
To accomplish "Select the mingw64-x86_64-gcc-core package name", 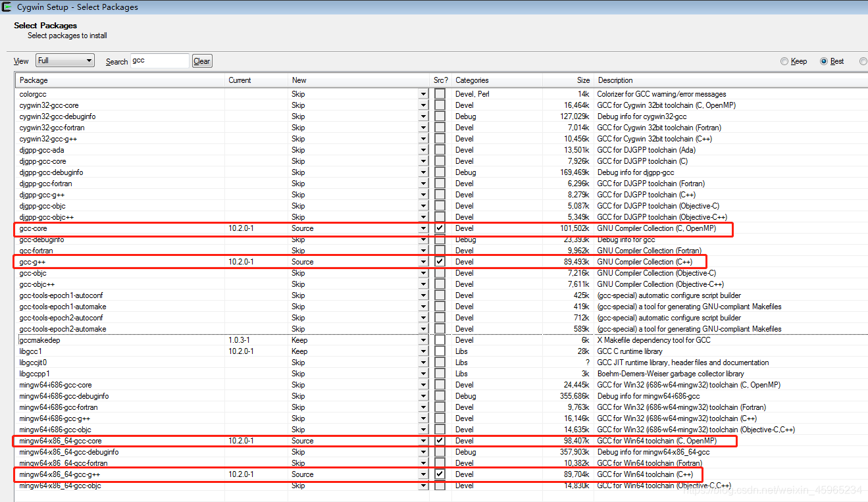I will (x=61, y=441).
